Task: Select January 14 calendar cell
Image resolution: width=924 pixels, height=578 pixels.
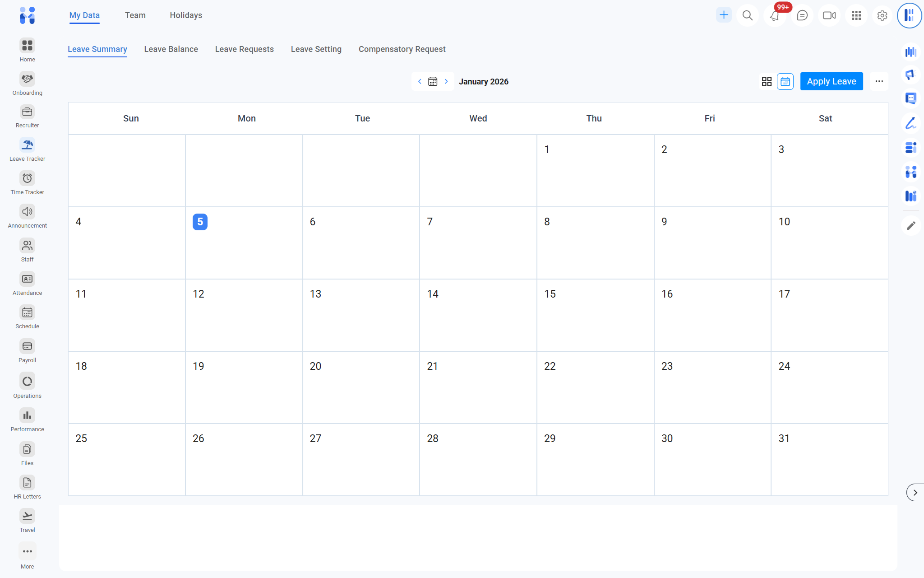Action: (478, 315)
